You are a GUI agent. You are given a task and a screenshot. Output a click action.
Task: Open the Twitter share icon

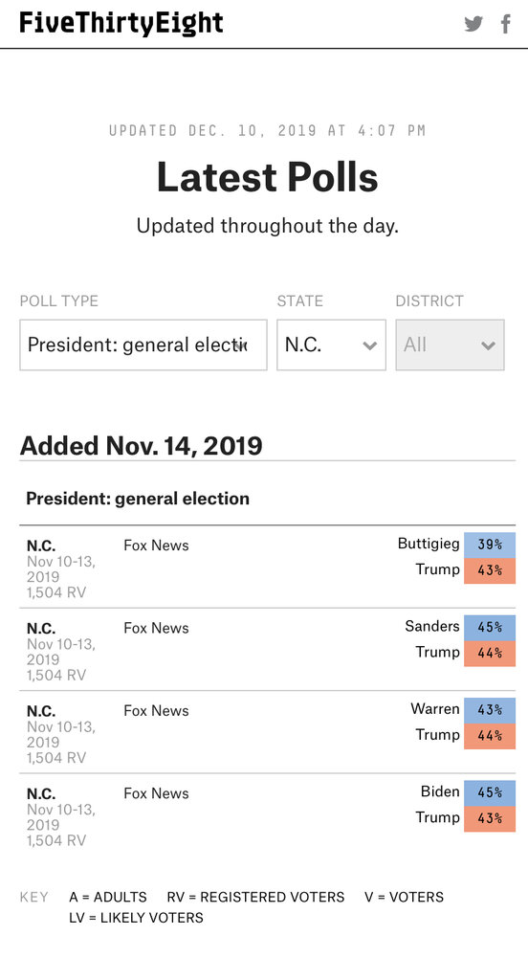[x=473, y=24]
